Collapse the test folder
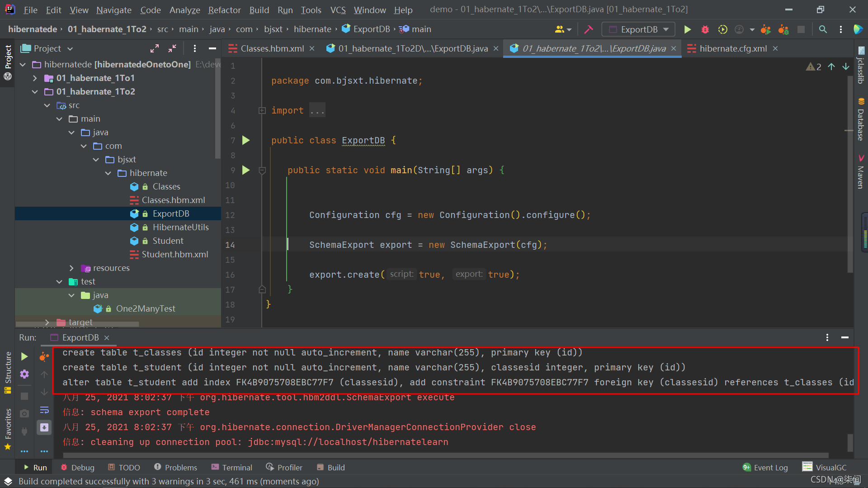868x488 pixels. pos(59,282)
